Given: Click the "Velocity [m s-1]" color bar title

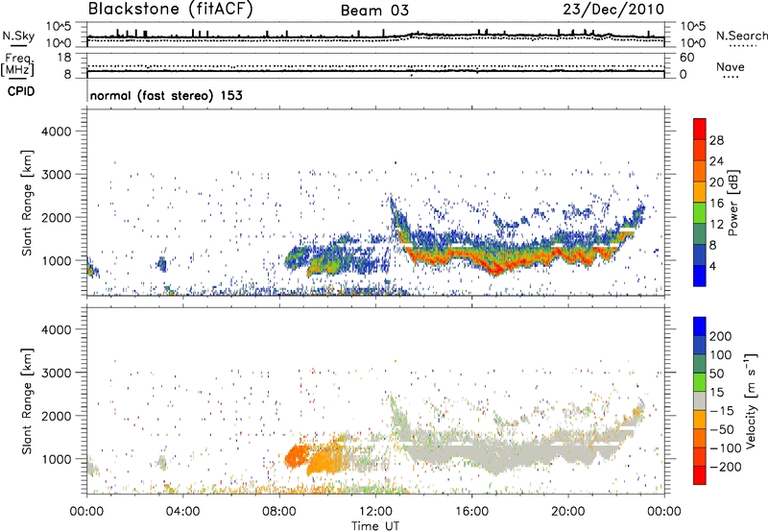Looking at the screenshot, I should (x=750, y=400).
